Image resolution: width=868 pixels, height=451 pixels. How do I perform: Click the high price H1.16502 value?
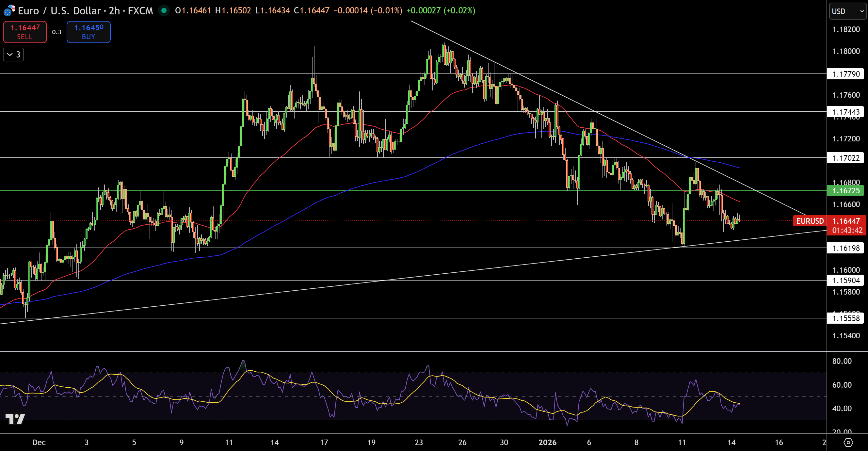tap(233, 10)
